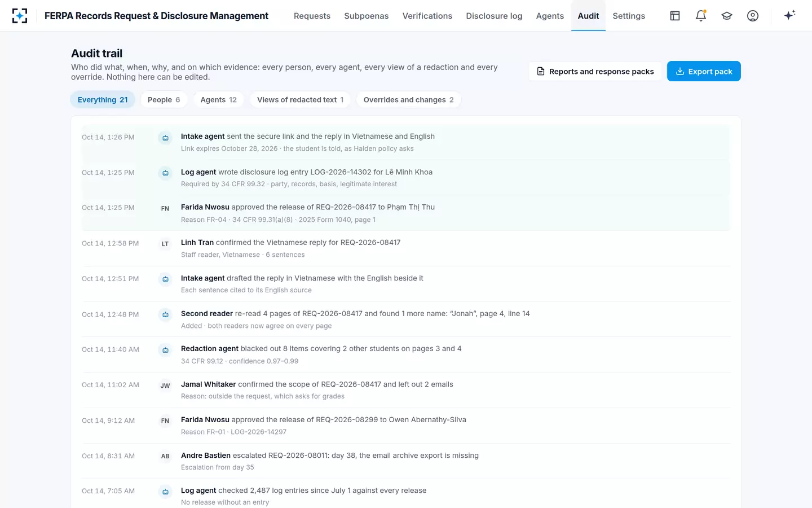Open the Linh Tran Vietnamese reply confirmation entry
This screenshot has width=812, height=508.
point(406,248)
